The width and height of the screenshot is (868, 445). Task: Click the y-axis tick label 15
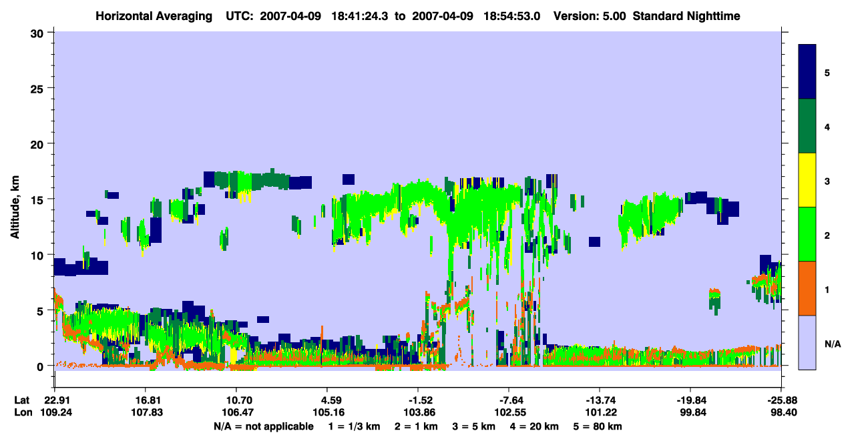pyautogui.click(x=39, y=199)
